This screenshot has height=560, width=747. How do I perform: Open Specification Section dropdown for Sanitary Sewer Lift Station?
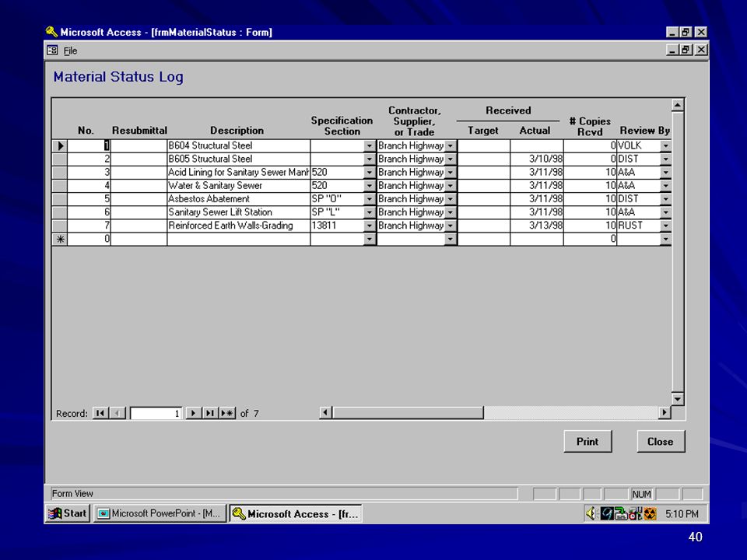(x=369, y=212)
